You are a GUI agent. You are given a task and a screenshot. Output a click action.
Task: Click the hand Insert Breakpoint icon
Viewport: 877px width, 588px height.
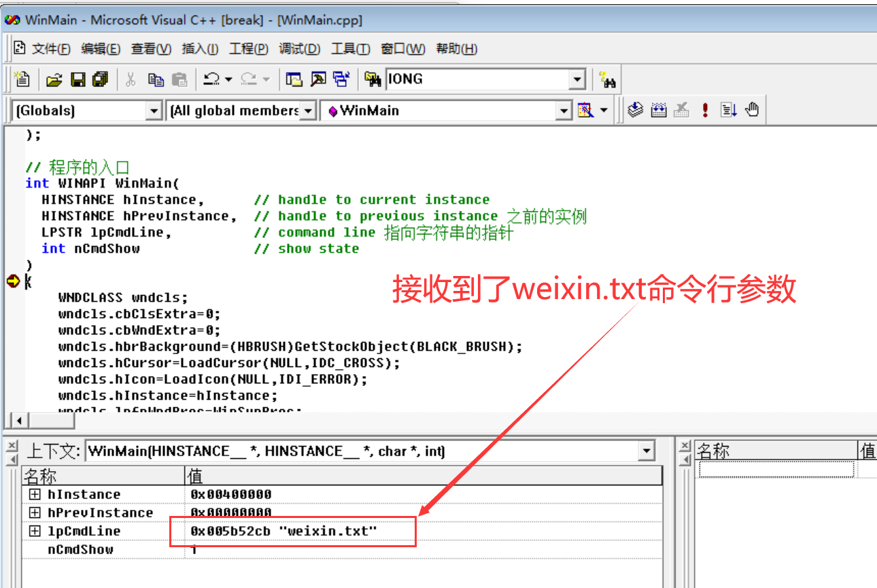pyautogui.click(x=752, y=110)
